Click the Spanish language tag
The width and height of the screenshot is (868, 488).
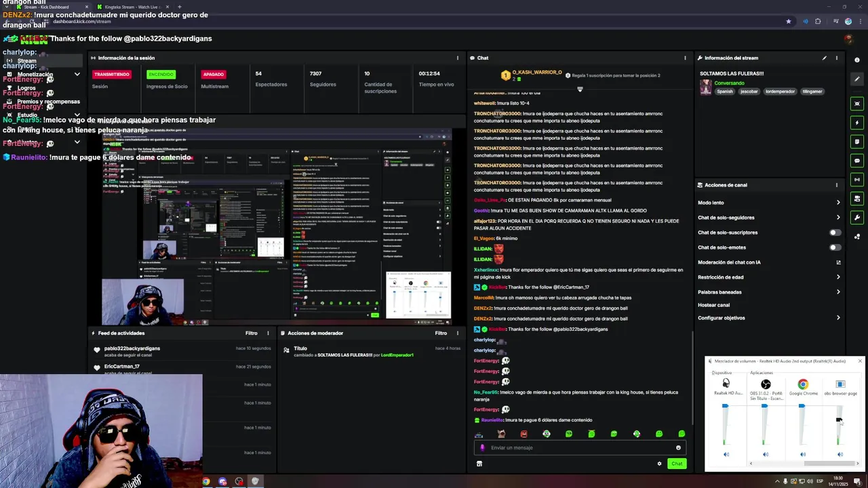tap(725, 91)
